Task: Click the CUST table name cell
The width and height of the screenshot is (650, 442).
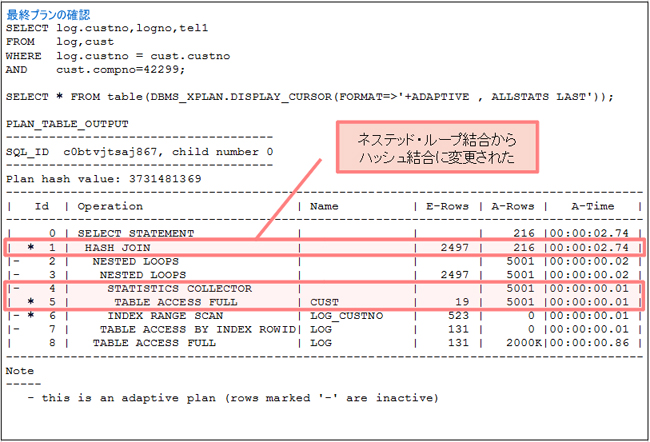Action: 324,301
